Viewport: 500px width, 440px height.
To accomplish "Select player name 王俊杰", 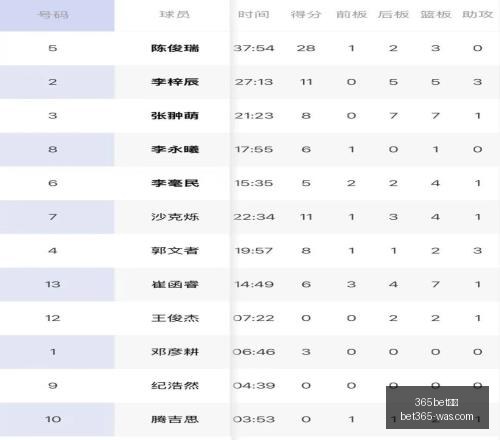I will coord(175,318).
